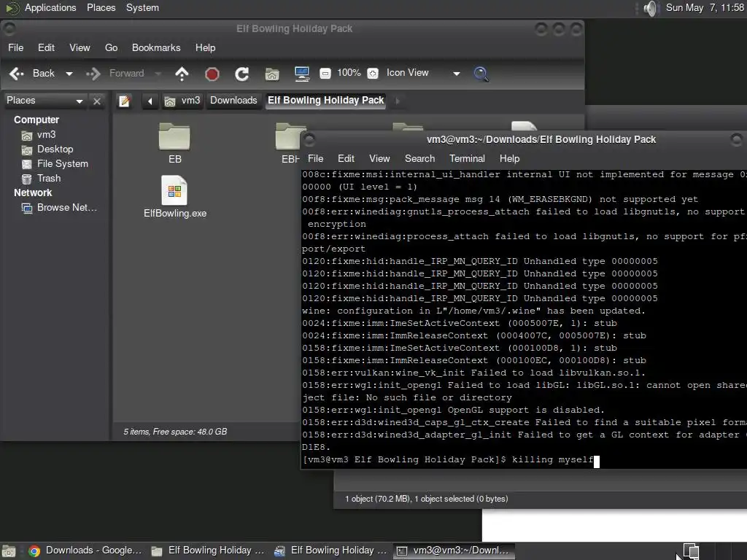Click the Downloads path bar button
The width and height of the screenshot is (747, 560).
[x=233, y=101]
